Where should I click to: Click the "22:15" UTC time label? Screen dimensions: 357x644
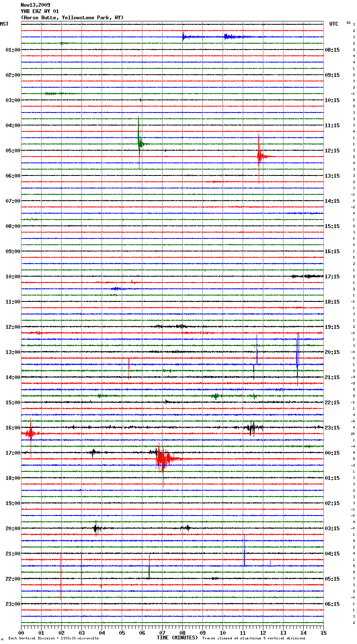click(x=332, y=403)
